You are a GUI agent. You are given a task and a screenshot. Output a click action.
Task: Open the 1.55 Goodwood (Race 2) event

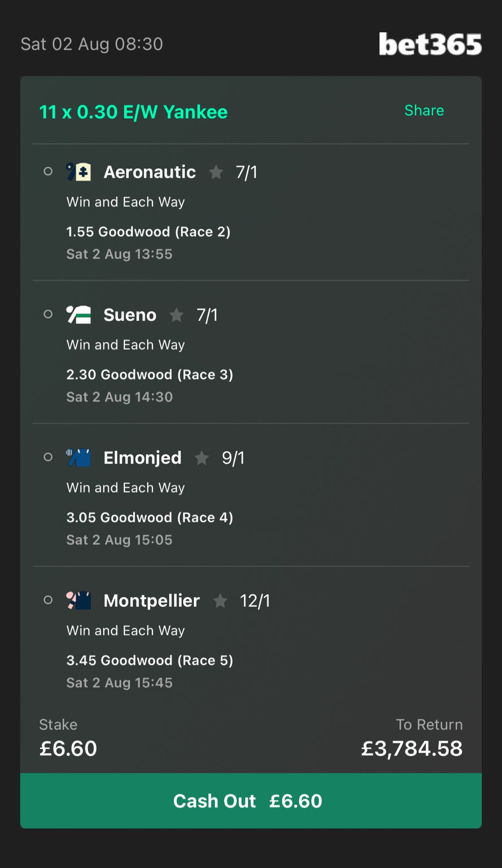point(148,232)
